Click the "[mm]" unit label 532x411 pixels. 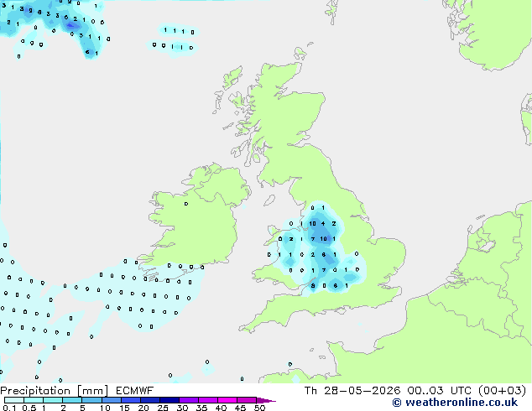(x=92, y=391)
